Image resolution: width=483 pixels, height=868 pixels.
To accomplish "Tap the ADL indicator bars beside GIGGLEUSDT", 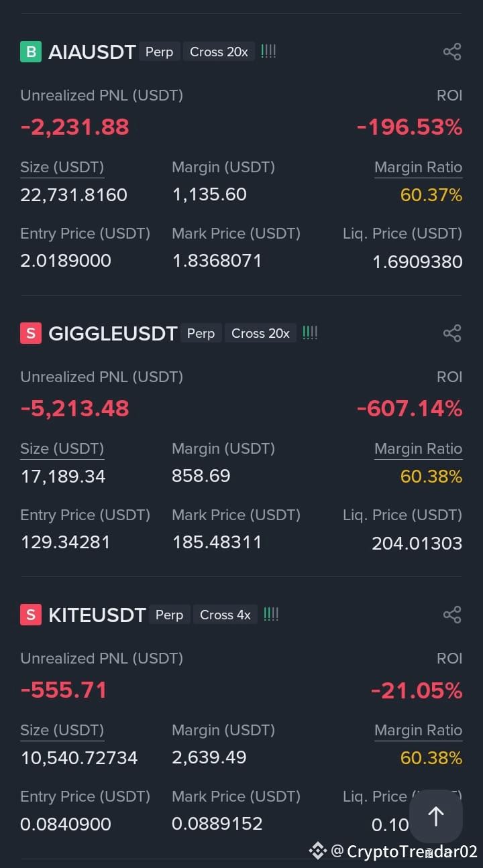I will (x=310, y=332).
